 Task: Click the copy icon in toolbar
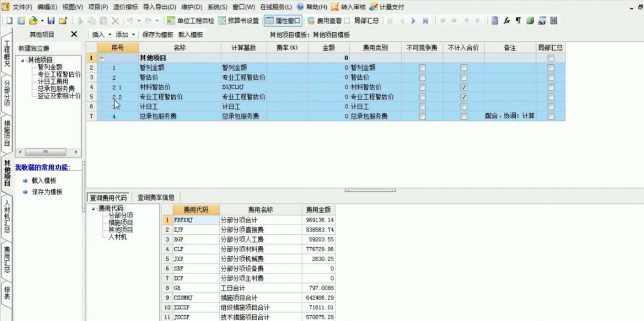coord(92,20)
